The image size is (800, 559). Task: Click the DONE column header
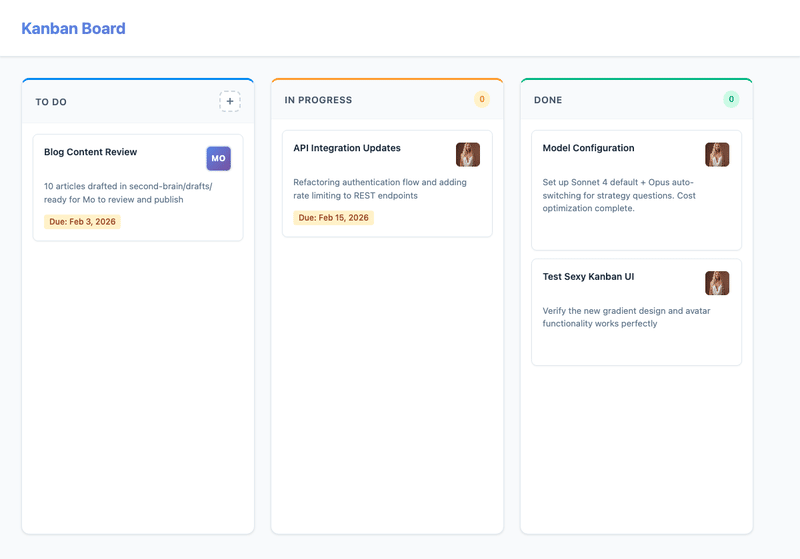[x=548, y=100]
